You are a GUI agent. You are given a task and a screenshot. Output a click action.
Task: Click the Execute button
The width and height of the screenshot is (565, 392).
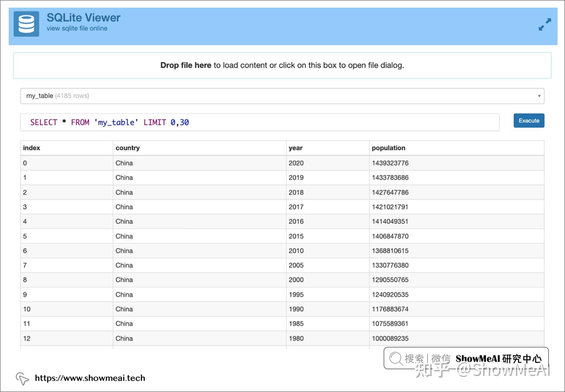tap(529, 121)
